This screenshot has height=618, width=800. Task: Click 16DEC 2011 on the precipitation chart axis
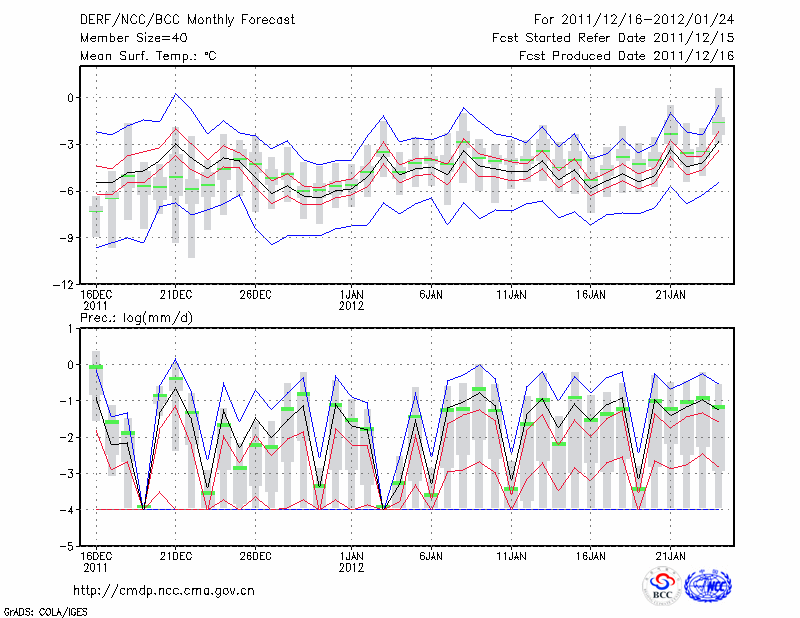96,561
